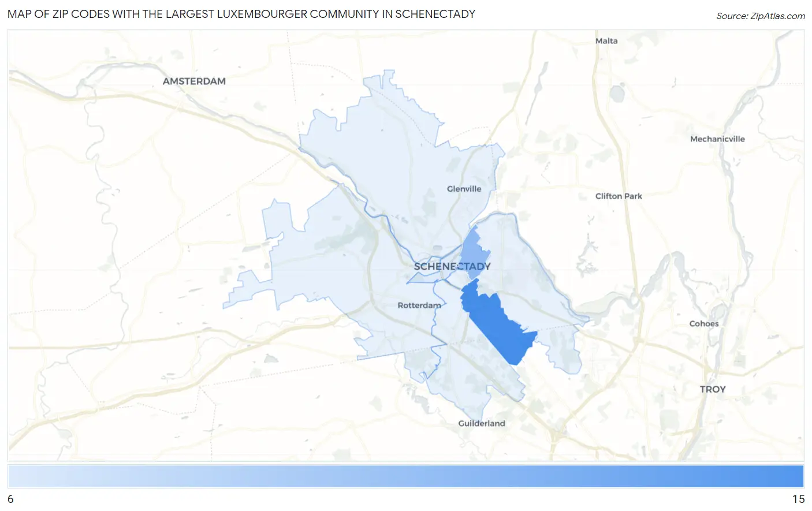Click the AMSTERDAM map label
This screenshot has height=511, width=812.
(x=194, y=81)
